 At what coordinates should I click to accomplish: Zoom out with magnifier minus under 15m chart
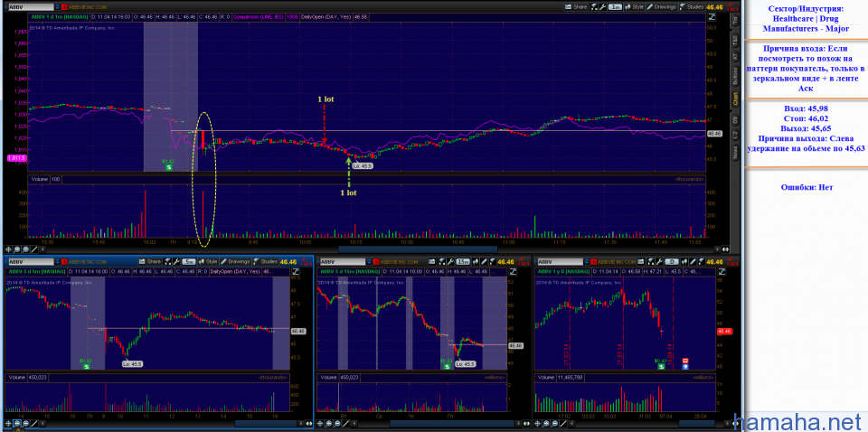[x=337, y=423]
